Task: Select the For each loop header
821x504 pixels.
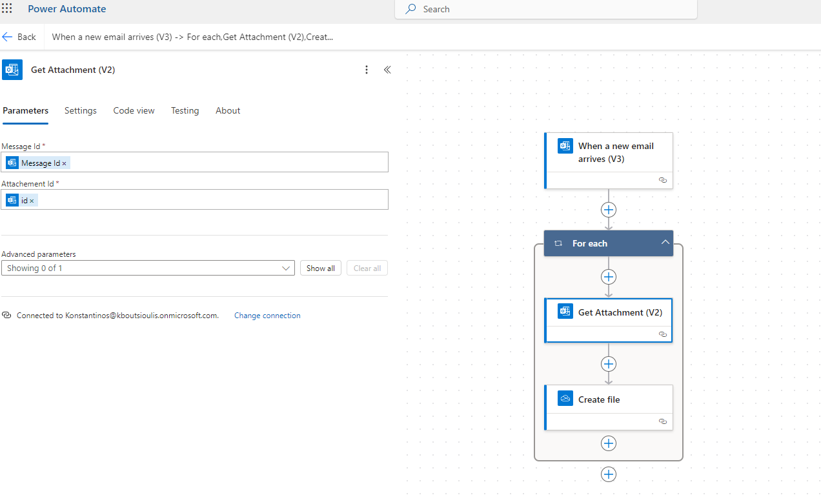Action: click(x=609, y=243)
